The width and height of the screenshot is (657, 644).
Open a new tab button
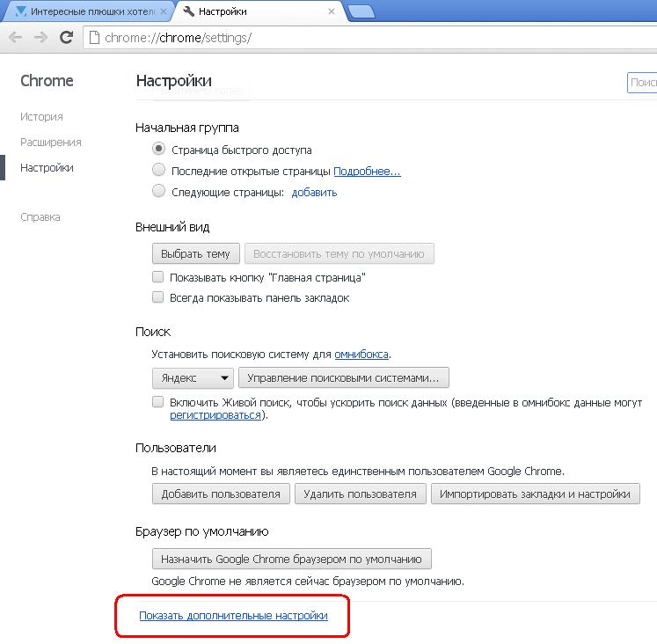(x=361, y=12)
